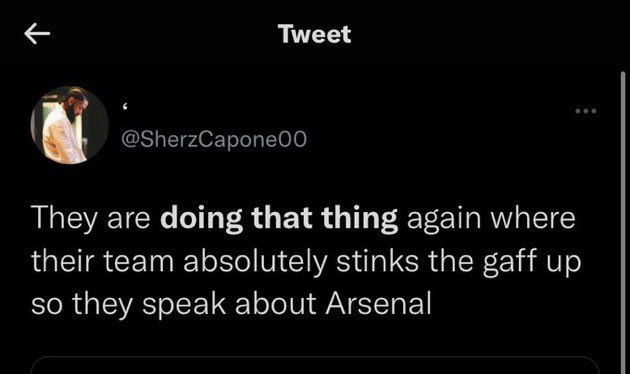Open the quoted tweet card below

point(315,365)
